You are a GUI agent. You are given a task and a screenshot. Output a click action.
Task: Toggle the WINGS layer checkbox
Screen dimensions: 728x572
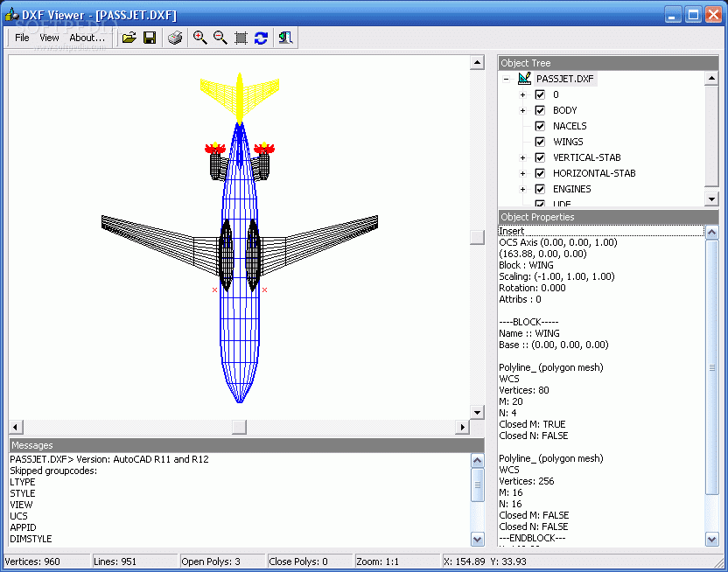[540, 142]
